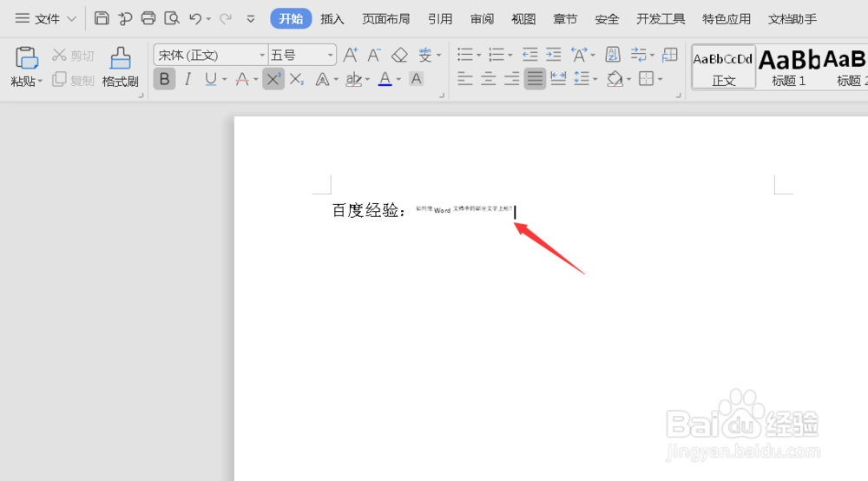Viewport: 868px width, 481px height.
Task: Click the Copy (复制) button
Action: (x=73, y=80)
